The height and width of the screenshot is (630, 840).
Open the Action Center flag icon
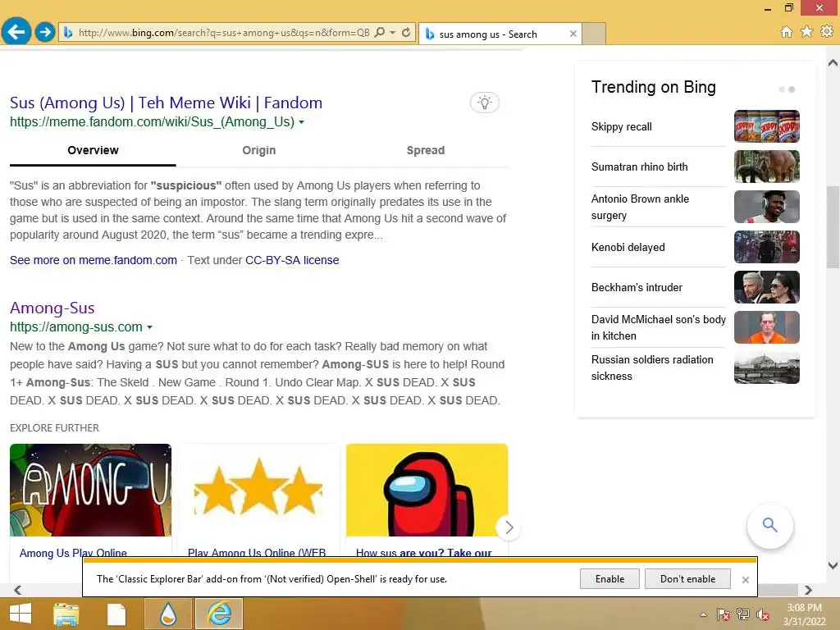click(x=723, y=614)
